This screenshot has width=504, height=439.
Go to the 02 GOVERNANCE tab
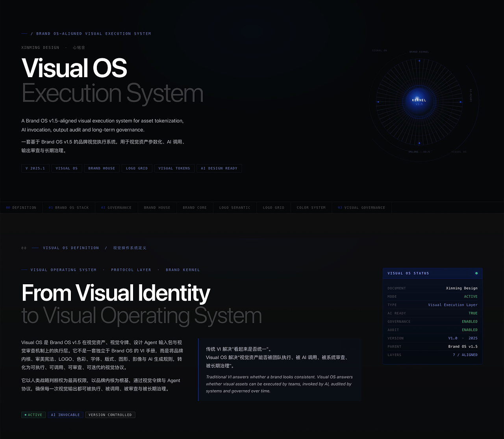[x=116, y=207]
